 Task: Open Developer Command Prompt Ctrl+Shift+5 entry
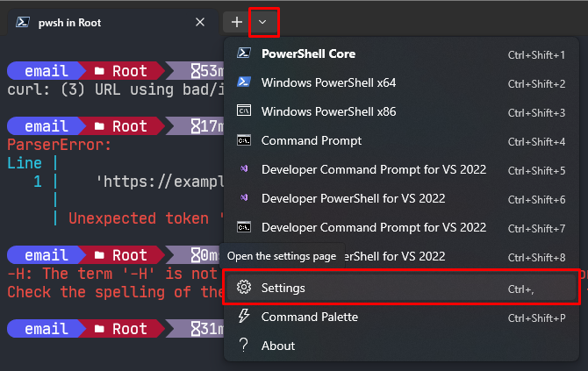point(402,170)
